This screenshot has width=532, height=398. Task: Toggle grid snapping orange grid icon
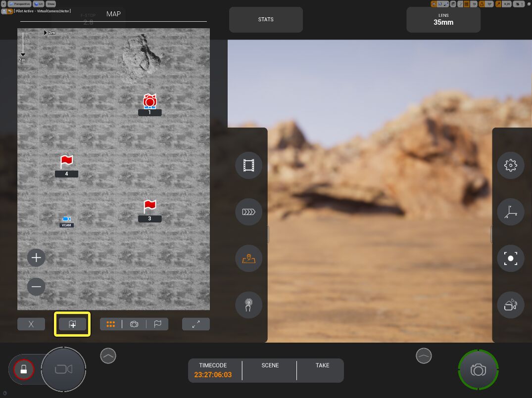(467, 4)
